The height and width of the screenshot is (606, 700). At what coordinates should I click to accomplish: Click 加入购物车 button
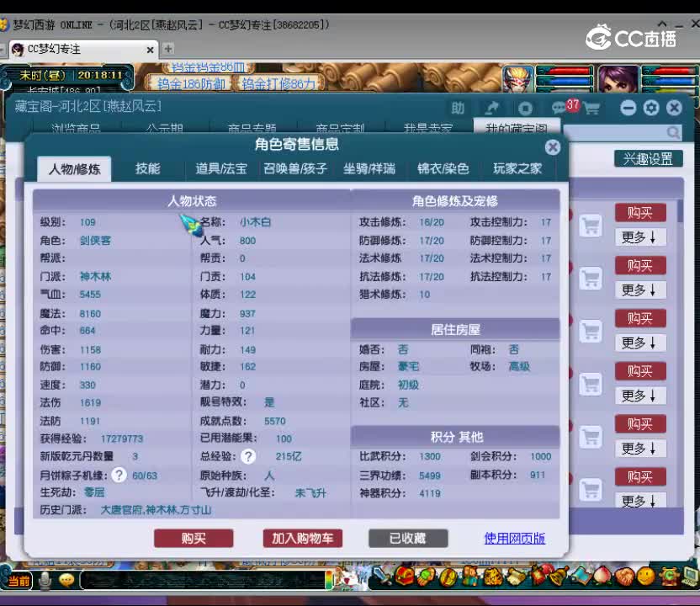pos(303,538)
